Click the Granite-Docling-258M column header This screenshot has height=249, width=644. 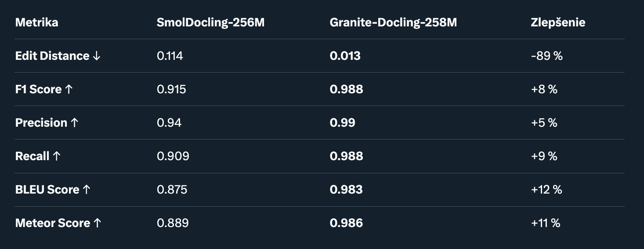pyautogui.click(x=393, y=22)
